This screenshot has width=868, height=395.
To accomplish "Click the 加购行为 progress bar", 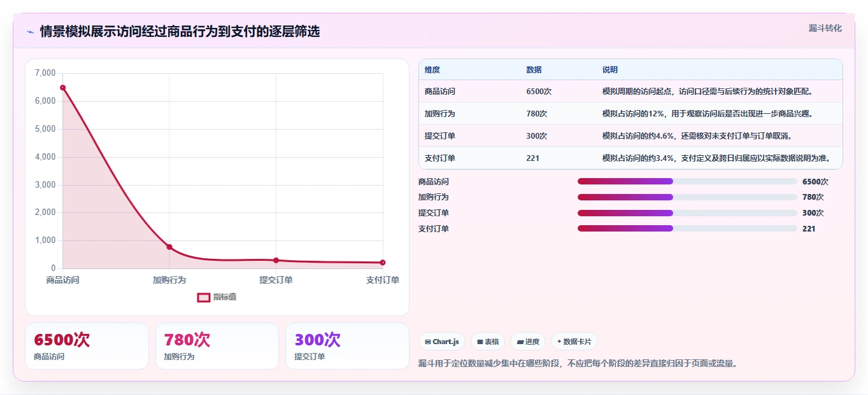I will 687,197.
